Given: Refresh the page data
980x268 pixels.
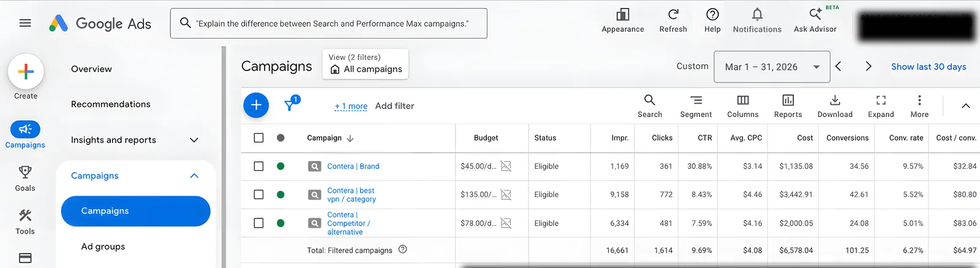Looking at the screenshot, I should coord(673,20).
